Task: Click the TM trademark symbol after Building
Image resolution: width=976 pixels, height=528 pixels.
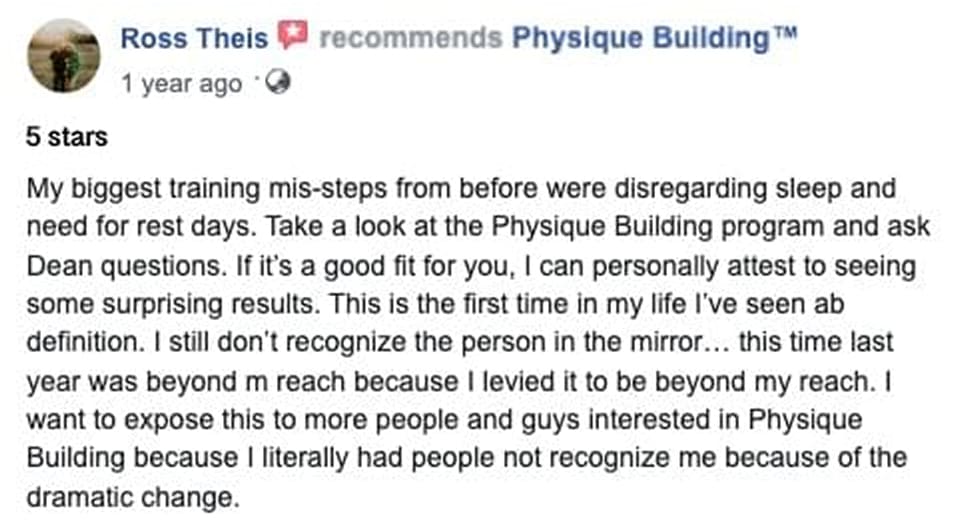Action: tap(785, 31)
